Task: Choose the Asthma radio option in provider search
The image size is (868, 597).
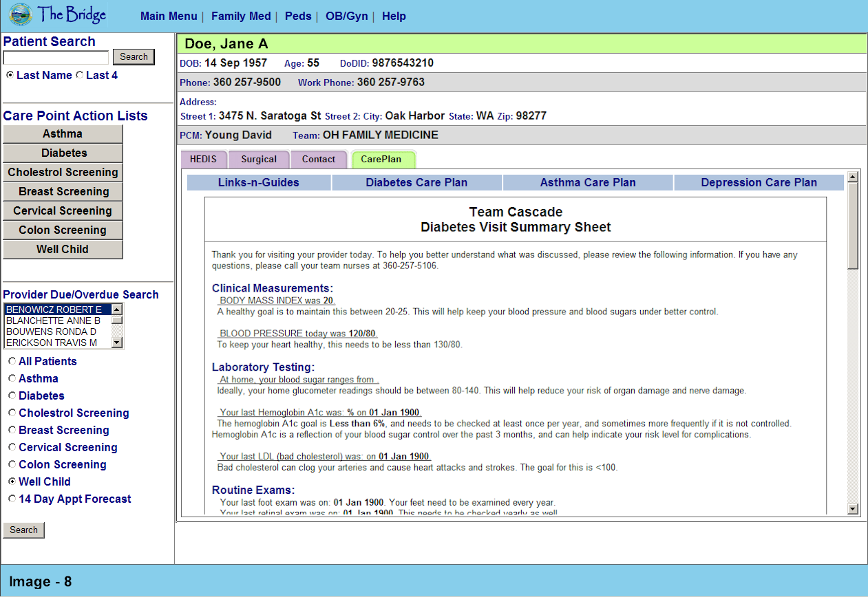Action: [12, 378]
